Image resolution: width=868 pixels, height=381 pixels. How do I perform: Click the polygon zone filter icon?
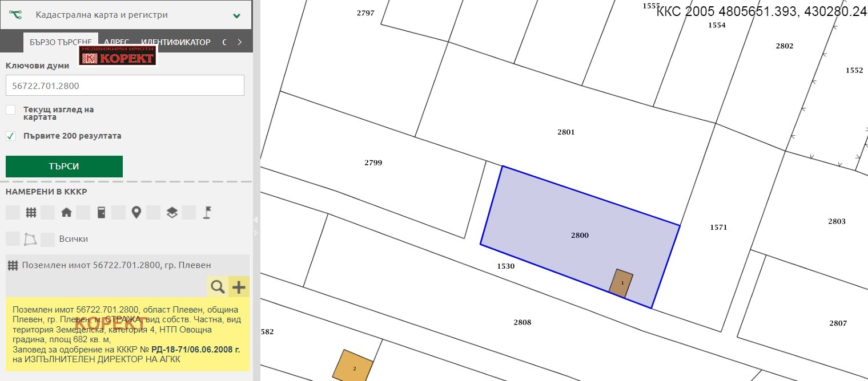31,239
